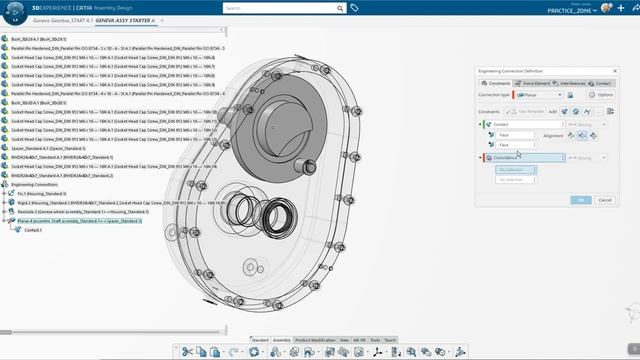Click the robot compass icon at the toolbar's end
The image size is (640, 360).
click(460, 351)
